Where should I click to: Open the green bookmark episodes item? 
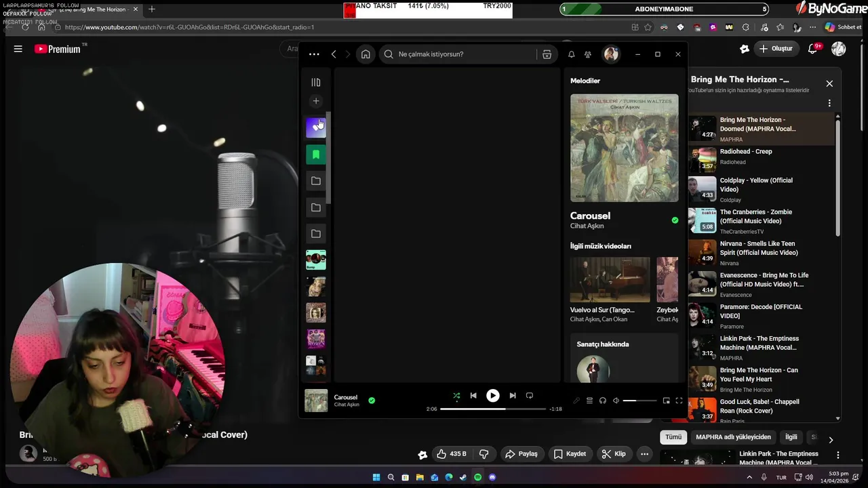point(316,155)
